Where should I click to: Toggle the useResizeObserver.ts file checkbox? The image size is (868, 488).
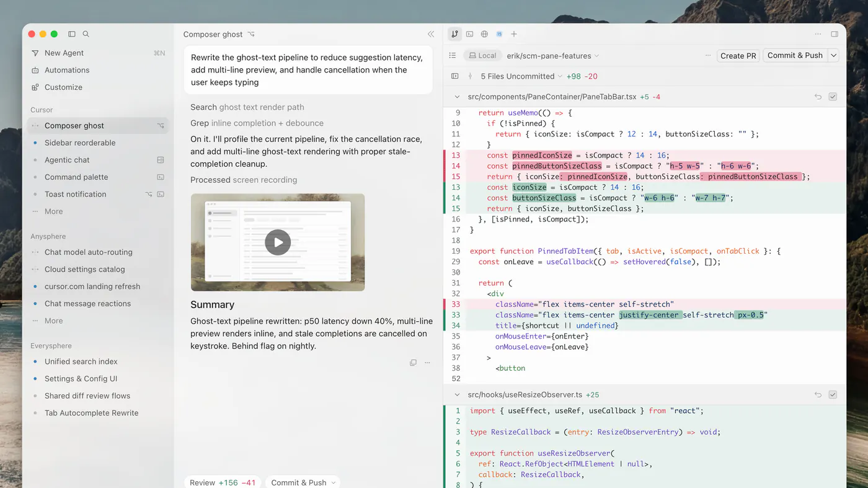point(833,394)
